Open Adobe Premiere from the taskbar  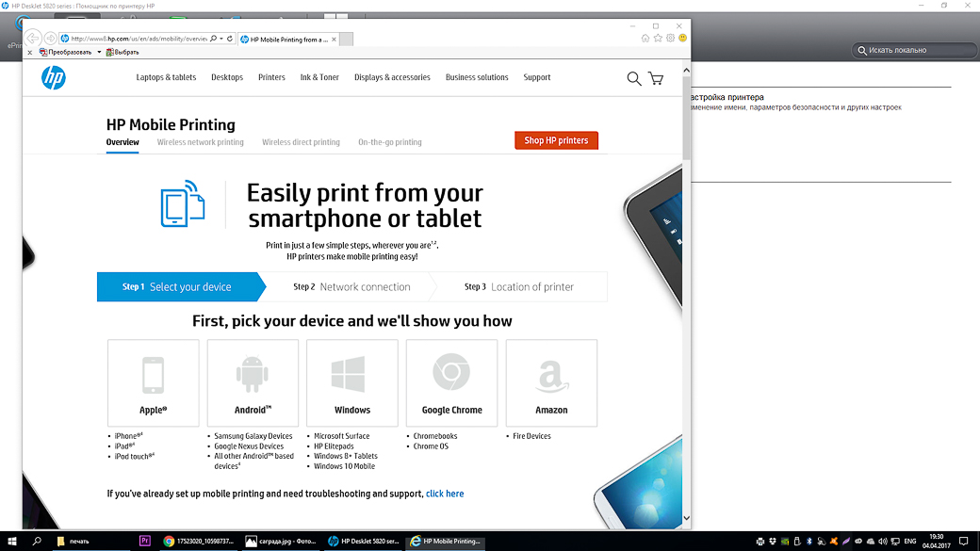click(x=145, y=541)
